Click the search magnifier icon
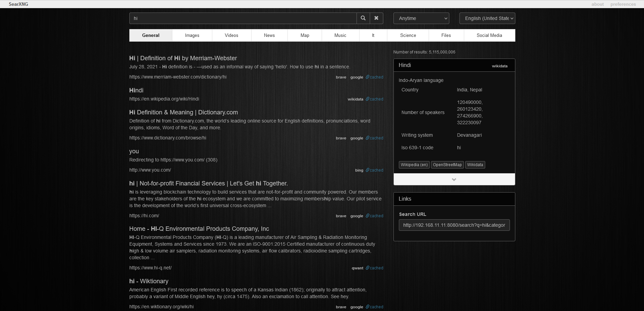This screenshot has width=644, height=311. 363,18
